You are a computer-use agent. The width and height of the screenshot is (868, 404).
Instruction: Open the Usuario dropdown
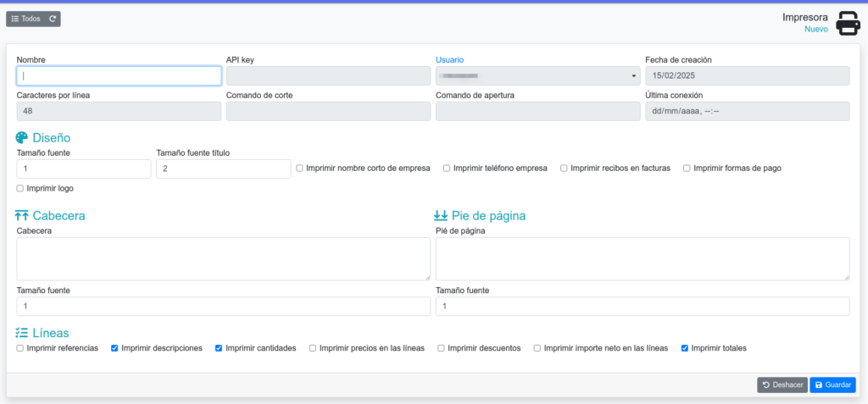[537, 76]
